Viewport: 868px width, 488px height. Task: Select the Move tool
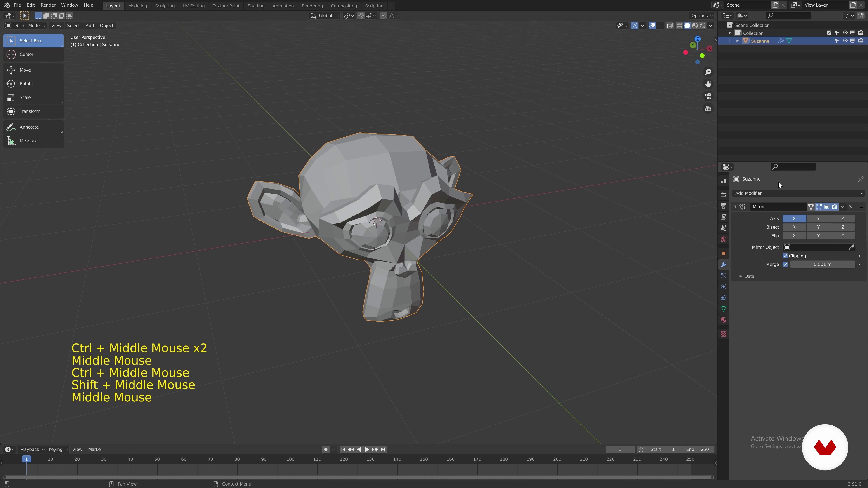[x=33, y=70]
